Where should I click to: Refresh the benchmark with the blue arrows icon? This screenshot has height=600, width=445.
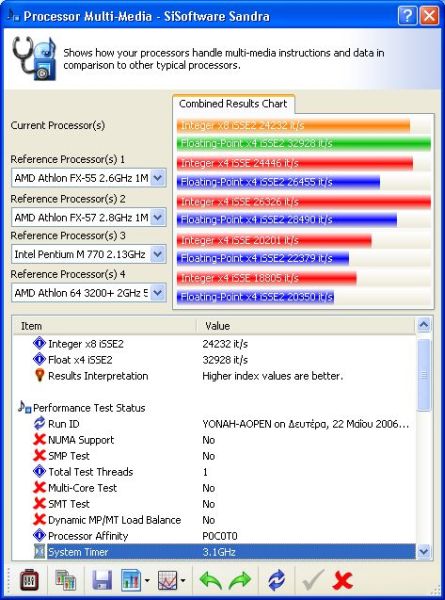276,580
